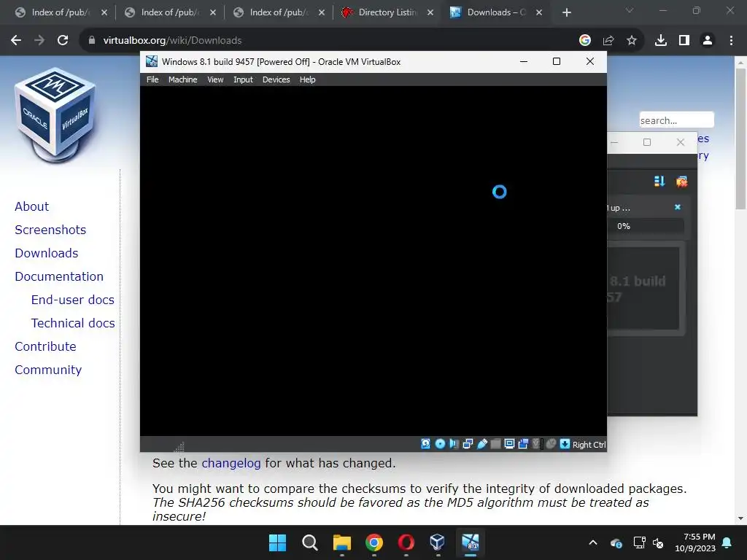Click the audio indicator in VM status bar
Screen dimensions: 747x560
click(454, 444)
